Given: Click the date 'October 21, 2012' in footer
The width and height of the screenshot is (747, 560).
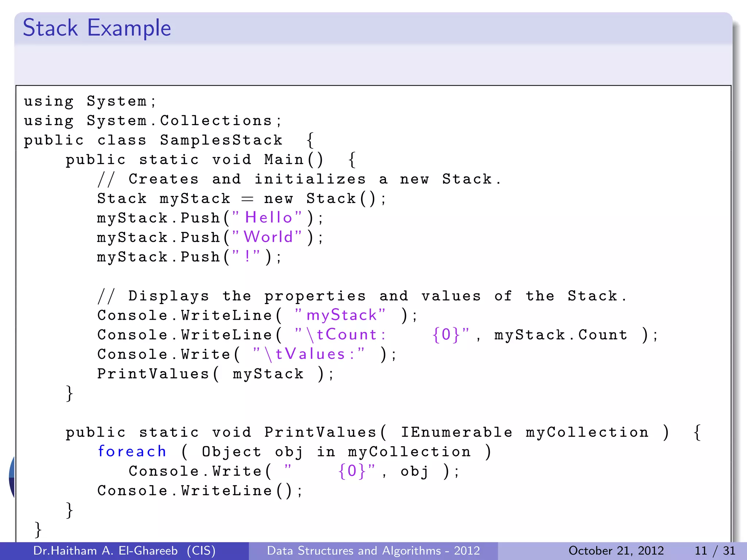Looking at the screenshot, I should coord(616,551).
